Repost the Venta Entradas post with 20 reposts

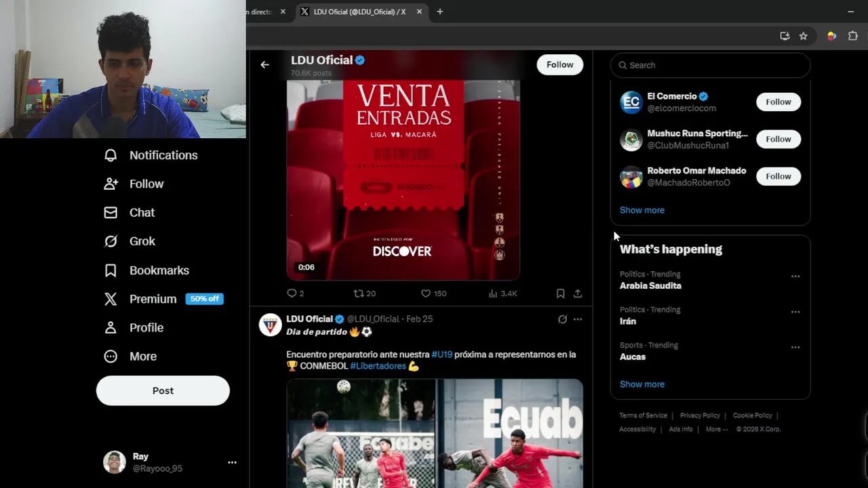[x=359, y=293]
